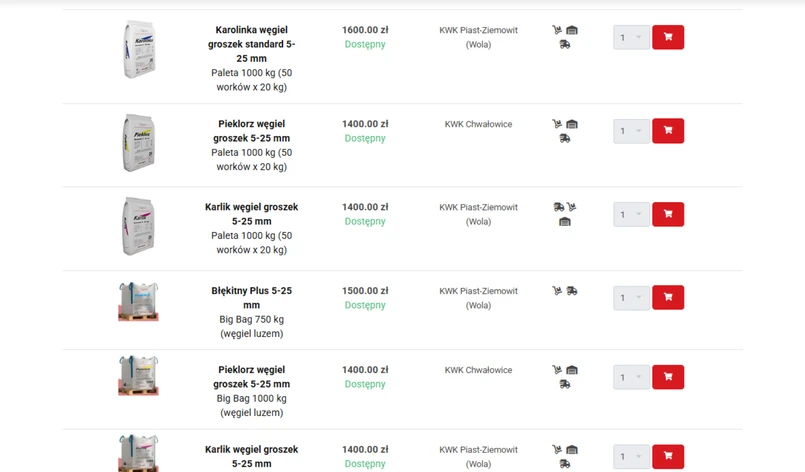This screenshot has width=805, height=472.
Task: Click truck delivery icon for Karolinka row
Action: (565, 45)
